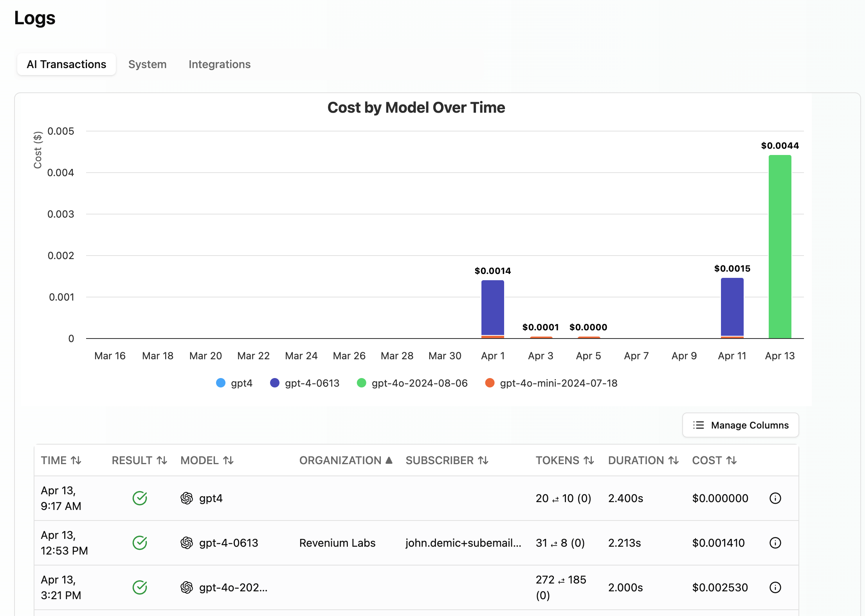The image size is (865, 616).
Task: Click info icon for $0.002530 transaction
Action: (775, 587)
